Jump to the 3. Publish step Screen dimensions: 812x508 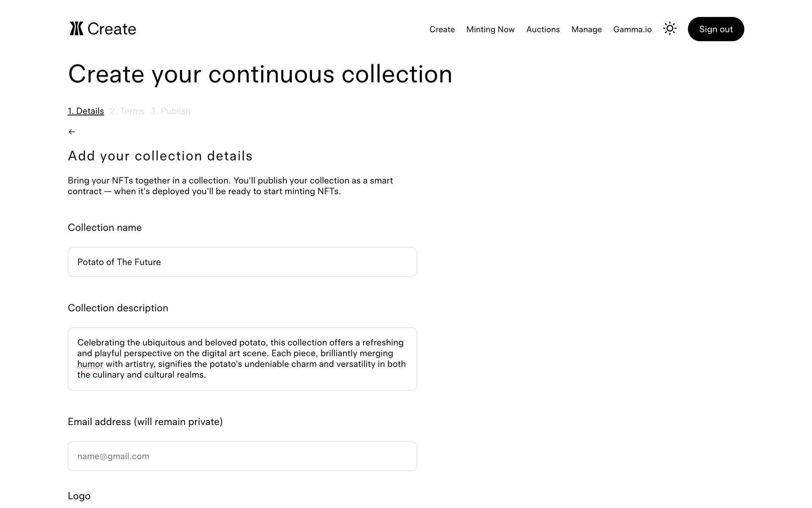pyautogui.click(x=170, y=111)
